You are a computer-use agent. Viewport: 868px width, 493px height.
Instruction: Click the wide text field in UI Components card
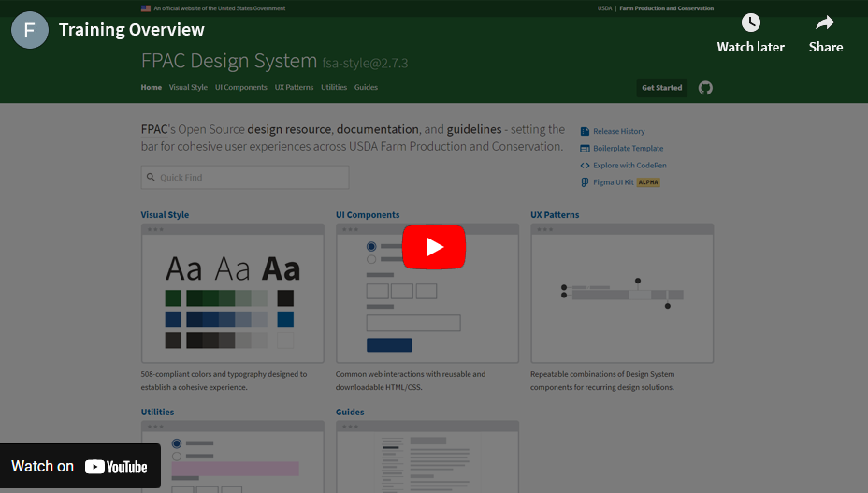413,323
